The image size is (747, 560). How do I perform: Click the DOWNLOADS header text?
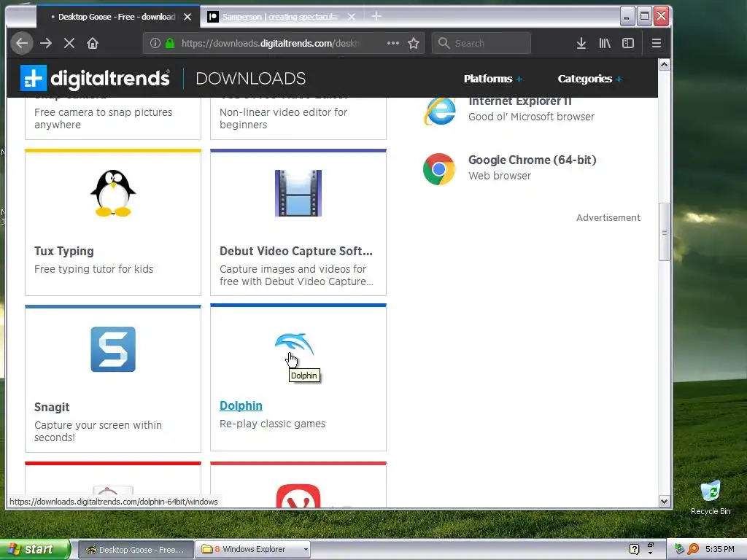pos(251,79)
